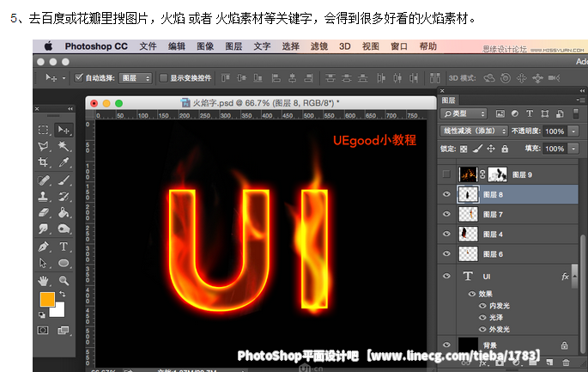Select the Path Selection tool
Screen dimensions: 588x372
click(x=44, y=263)
